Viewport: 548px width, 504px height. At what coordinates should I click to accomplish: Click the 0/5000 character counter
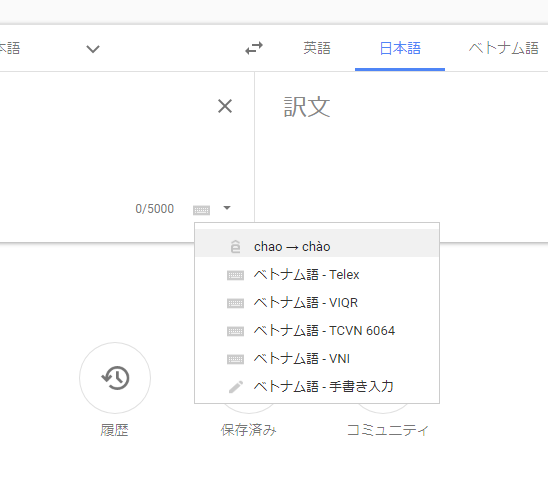point(154,209)
